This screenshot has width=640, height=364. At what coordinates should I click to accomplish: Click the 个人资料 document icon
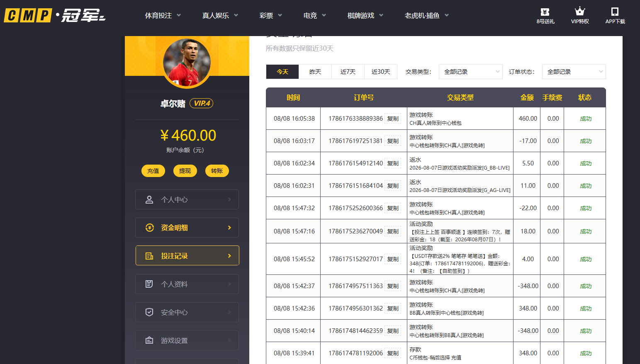click(x=149, y=284)
